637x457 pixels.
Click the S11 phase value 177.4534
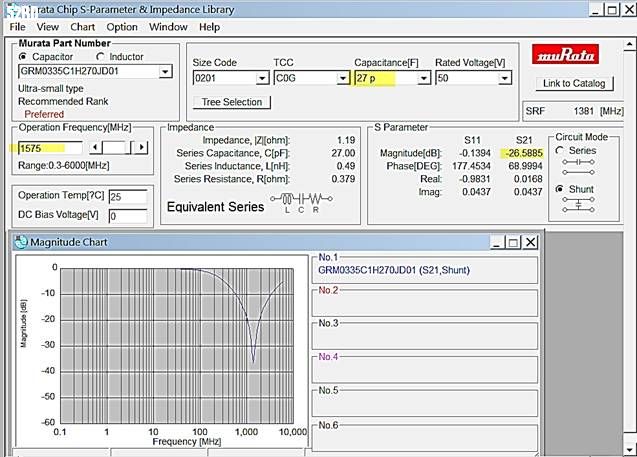coord(471,166)
